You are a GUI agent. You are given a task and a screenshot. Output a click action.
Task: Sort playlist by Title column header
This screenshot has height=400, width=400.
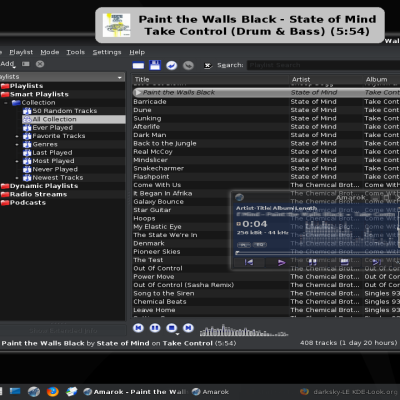211,80
